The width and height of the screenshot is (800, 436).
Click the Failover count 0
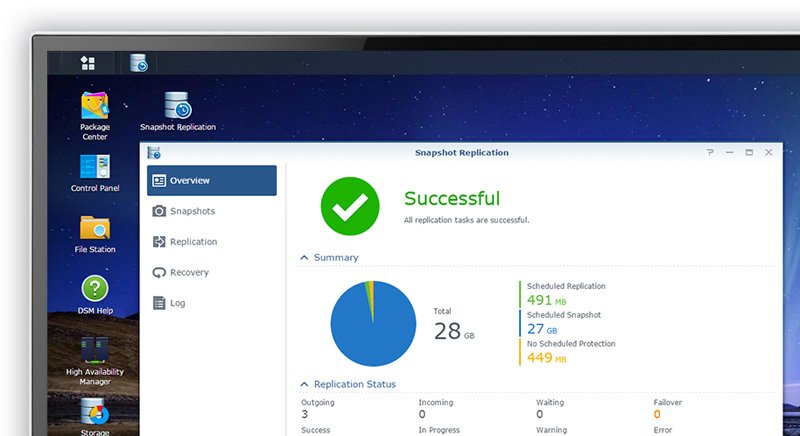click(657, 414)
